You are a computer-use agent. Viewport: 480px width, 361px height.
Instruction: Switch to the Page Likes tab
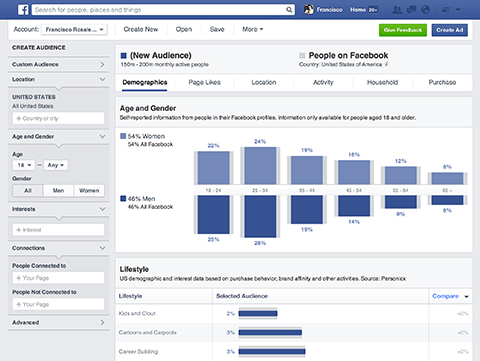coord(204,82)
